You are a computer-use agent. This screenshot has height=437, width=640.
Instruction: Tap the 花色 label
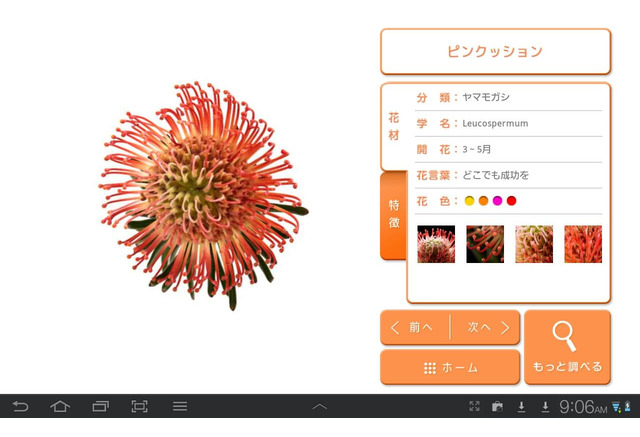point(433,201)
